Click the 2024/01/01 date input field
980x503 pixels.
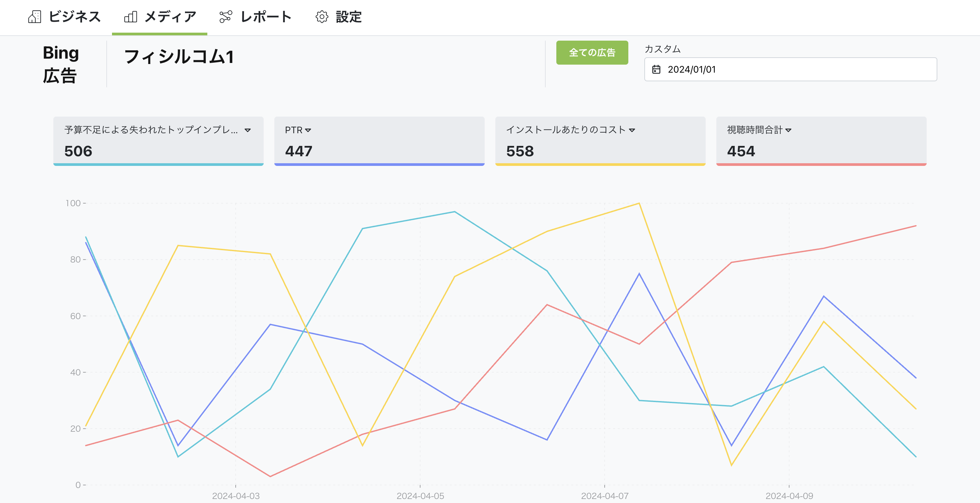click(791, 69)
